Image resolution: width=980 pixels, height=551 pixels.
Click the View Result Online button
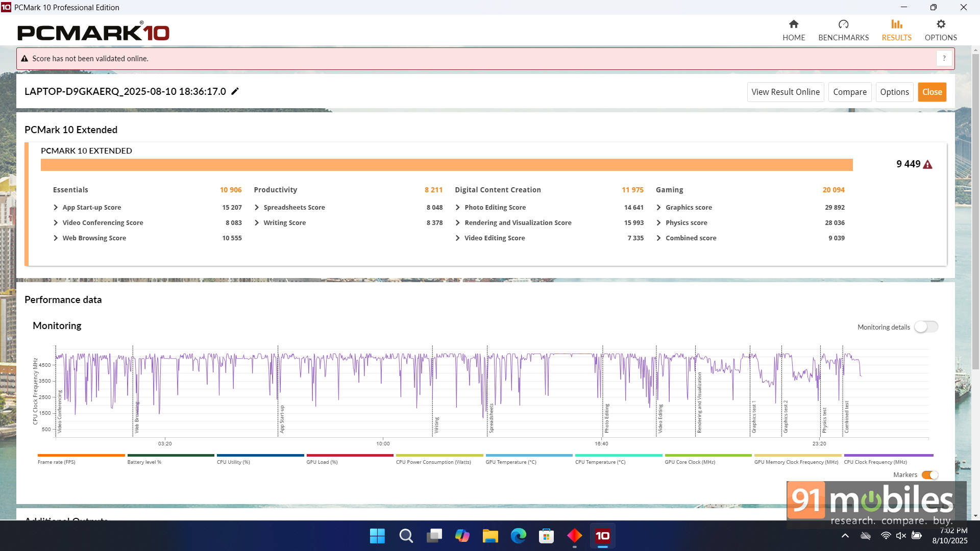pos(785,92)
